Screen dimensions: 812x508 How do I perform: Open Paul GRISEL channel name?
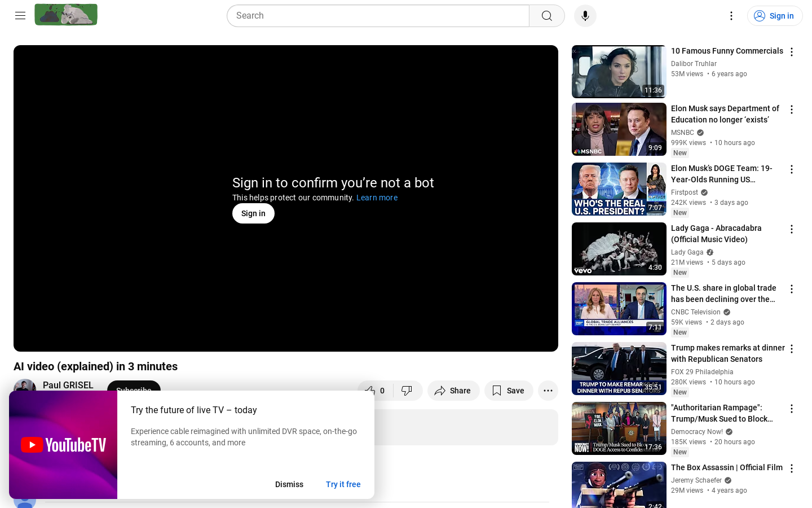click(x=68, y=385)
